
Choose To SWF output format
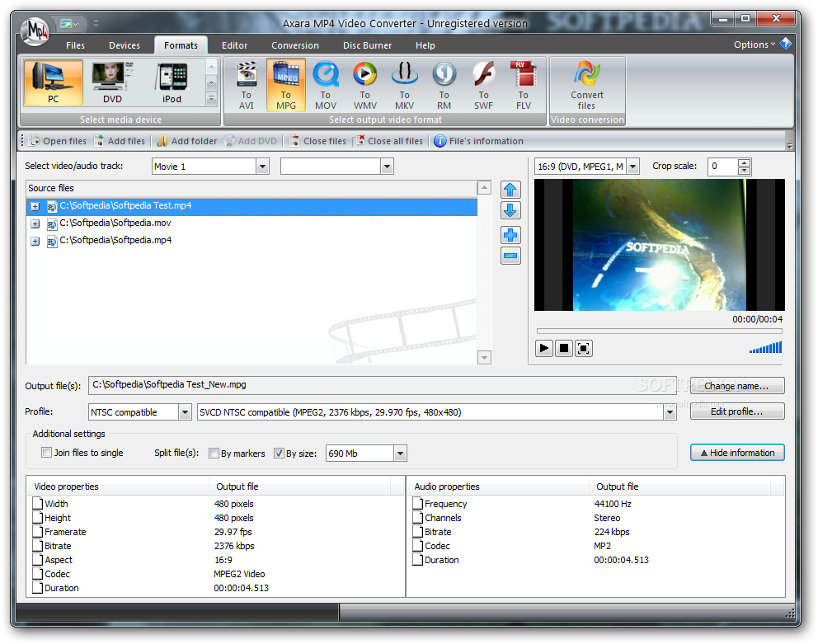pos(483,86)
